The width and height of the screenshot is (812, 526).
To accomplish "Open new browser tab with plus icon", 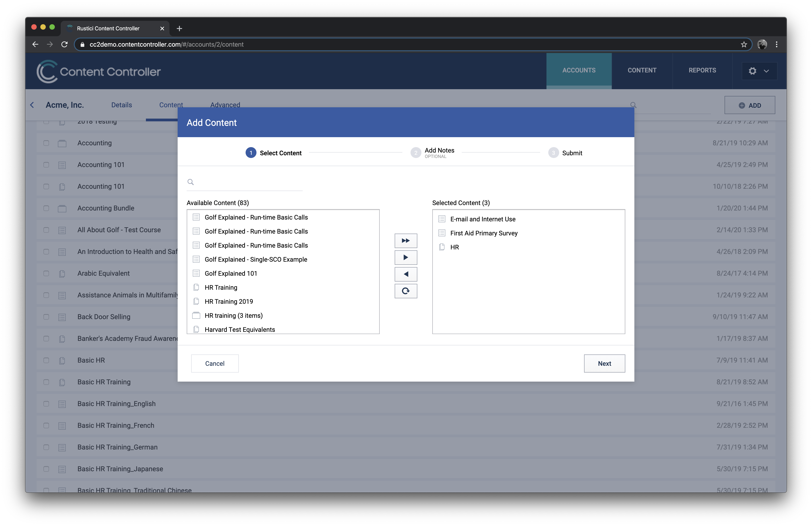I will pyautogui.click(x=179, y=28).
